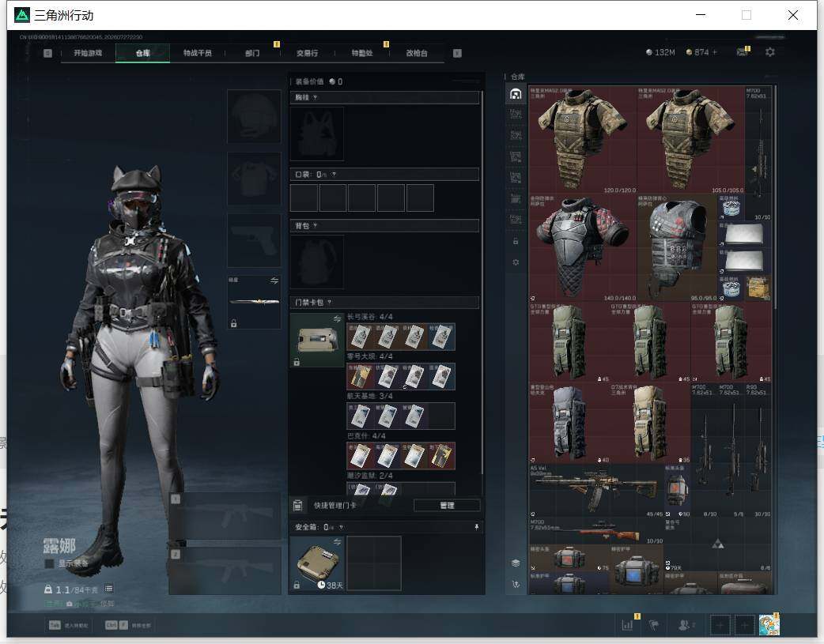The image size is (824, 644).
Task: Click the first plus teammate slot
Action: pyautogui.click(x=720, y=625)
